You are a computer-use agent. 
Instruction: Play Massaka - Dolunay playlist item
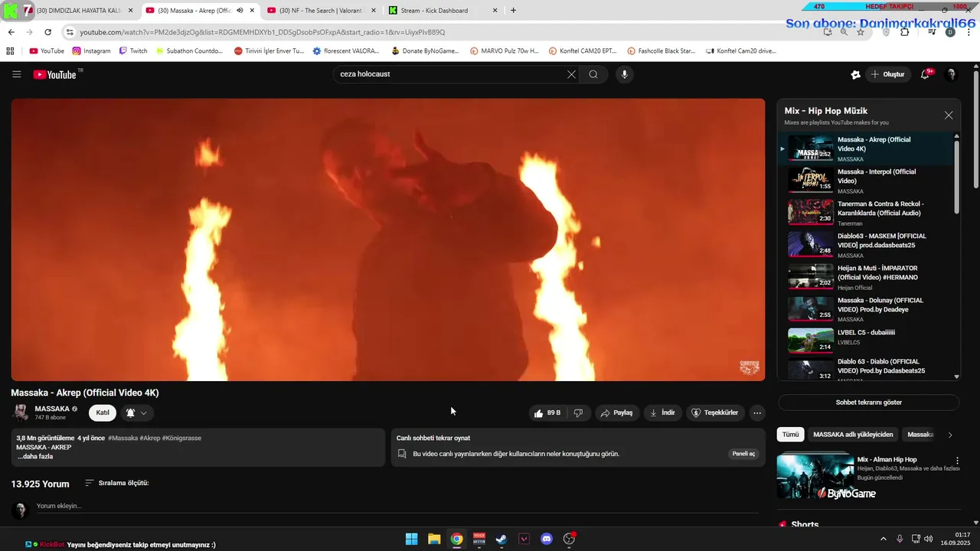coord(867,308)
